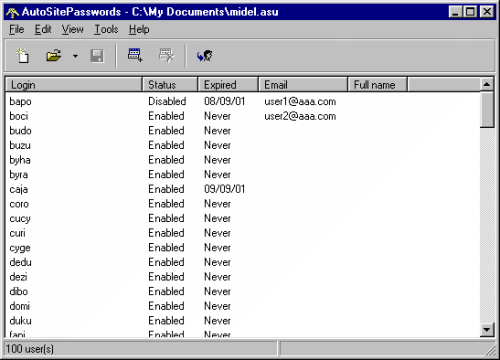Viewport: 500px width, 360px height.
Task: Open the Help menu
Action: pyautogui.click(x=139, y=29)
